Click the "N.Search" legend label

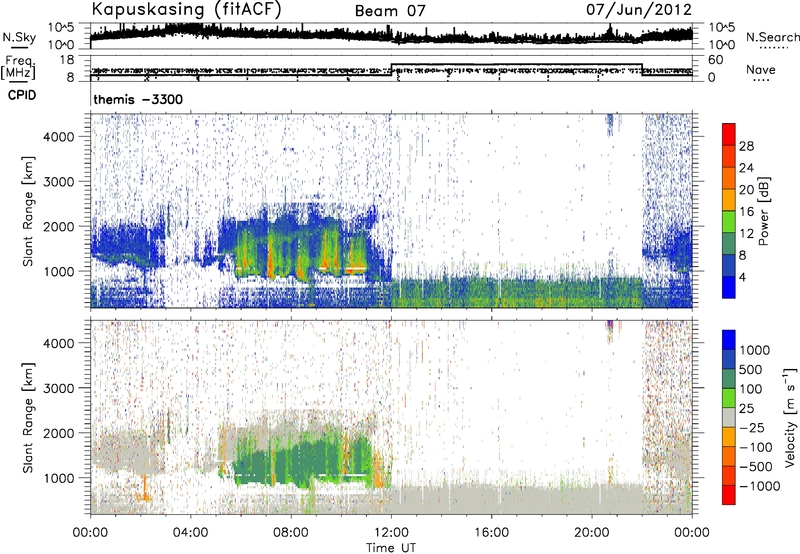[x=772, y=37]
